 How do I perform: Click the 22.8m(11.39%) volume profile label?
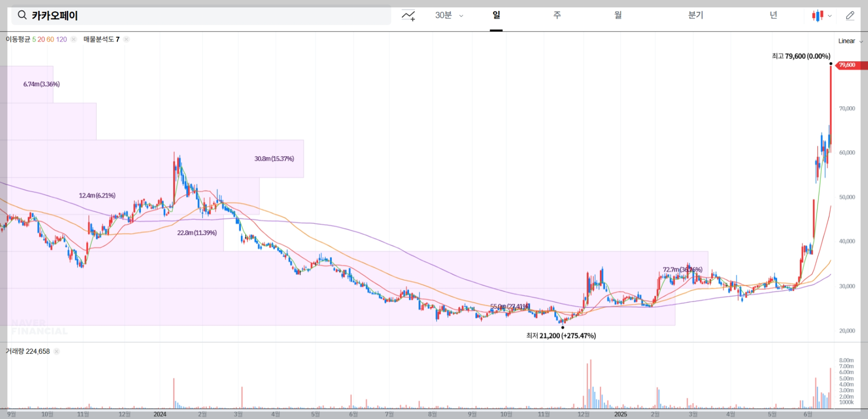tap(197, 233)
